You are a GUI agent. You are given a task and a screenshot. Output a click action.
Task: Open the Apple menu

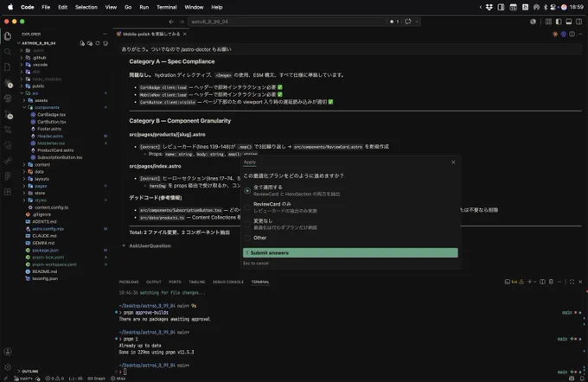10,7
